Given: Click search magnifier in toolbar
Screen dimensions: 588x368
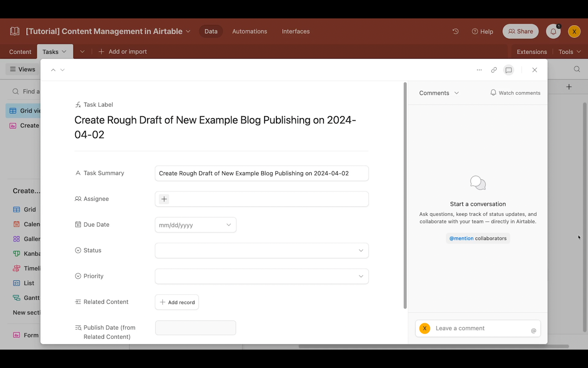Looking at the screenshot, I should pyautogui.click(x=577, y=69).
